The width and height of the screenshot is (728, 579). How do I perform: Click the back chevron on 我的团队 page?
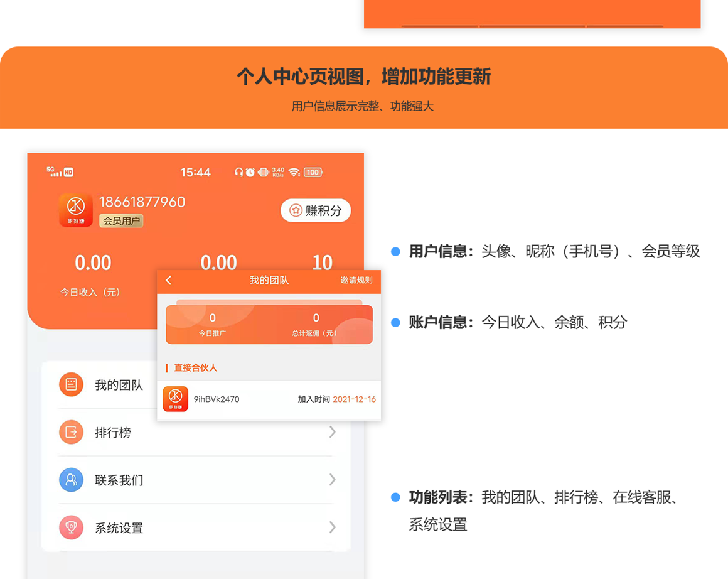pos(168,281)
